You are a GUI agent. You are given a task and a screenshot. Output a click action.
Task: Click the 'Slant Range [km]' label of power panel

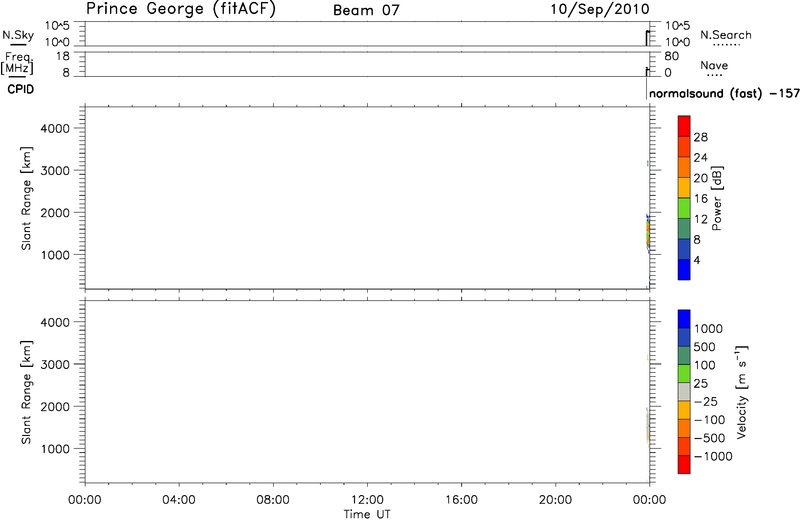click(x=27, y=198)
